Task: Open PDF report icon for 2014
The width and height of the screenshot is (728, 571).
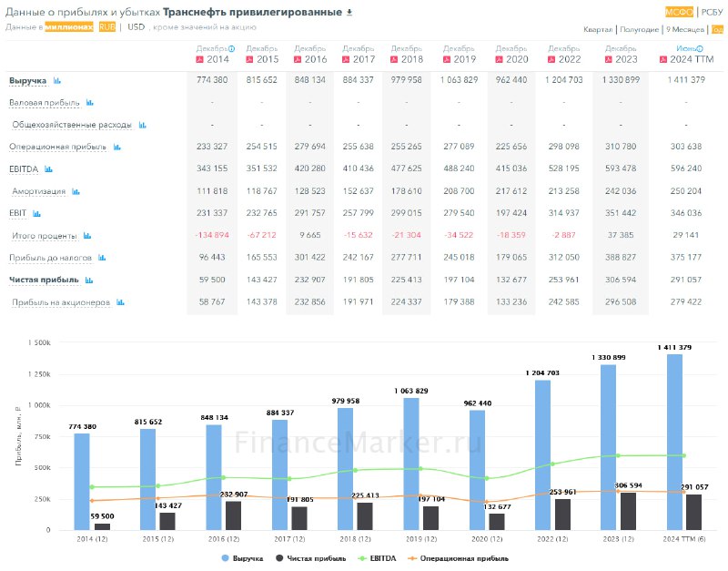Action: pyautogui.click(x=200, y=59)
